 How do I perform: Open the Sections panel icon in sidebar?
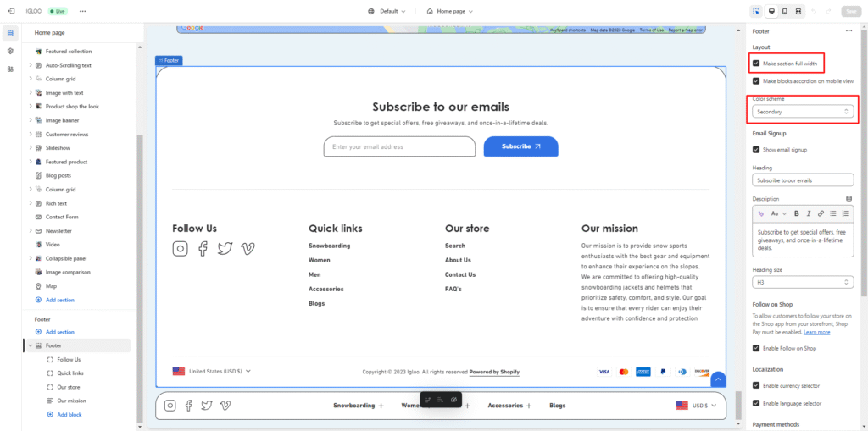[x=10, y=34]
